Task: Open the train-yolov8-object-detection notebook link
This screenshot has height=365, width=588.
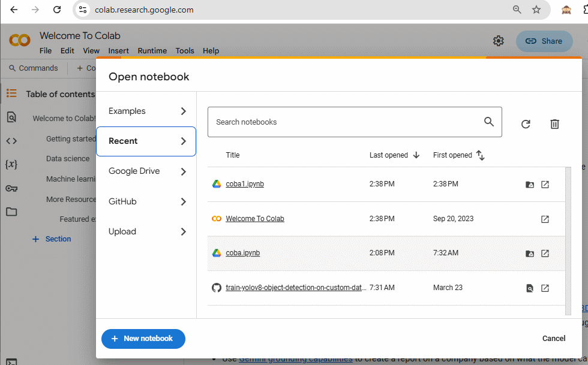Action: click(x=296, y=288)
